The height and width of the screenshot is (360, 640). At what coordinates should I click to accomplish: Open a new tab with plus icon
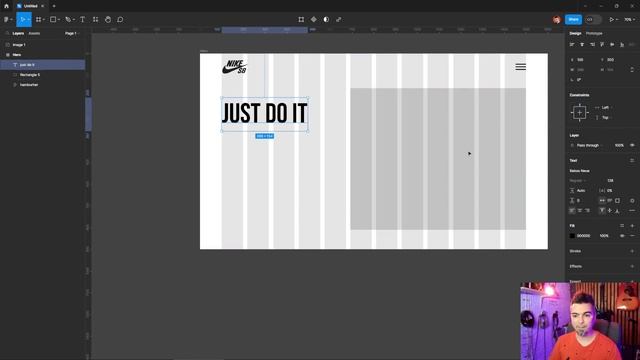54,6
